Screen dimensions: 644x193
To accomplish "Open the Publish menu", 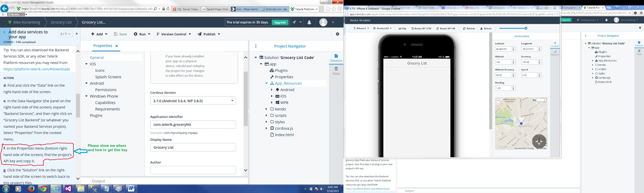I will 209,34.
